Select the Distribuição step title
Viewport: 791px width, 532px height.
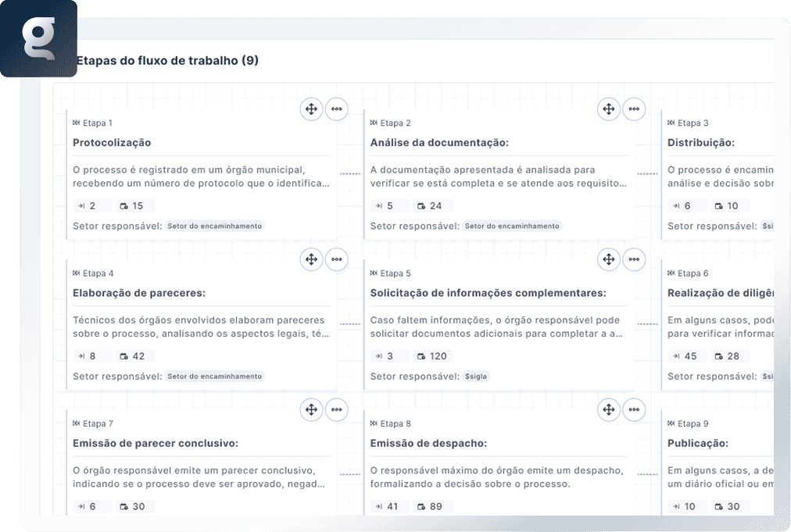(700, 143)
